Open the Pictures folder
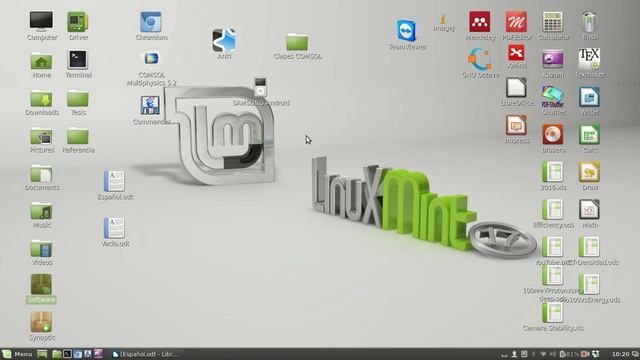This screenshot has height=360, width=640. point(41,136)
